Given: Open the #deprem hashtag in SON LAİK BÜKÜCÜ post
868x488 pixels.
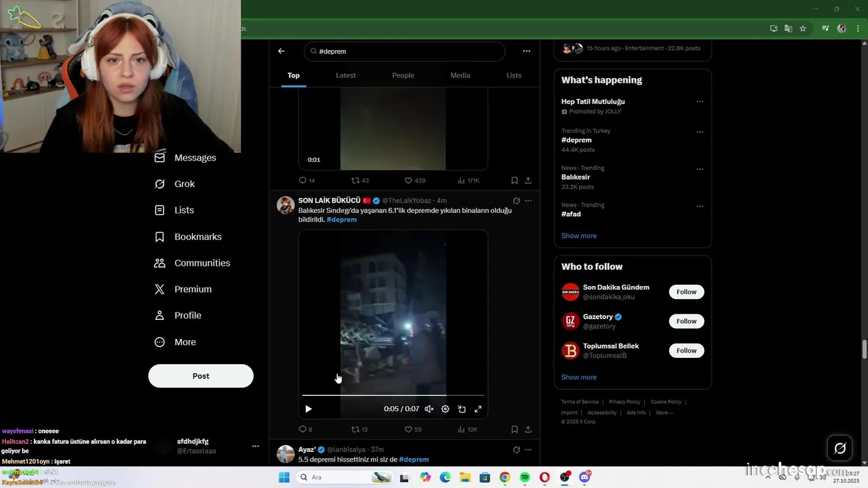Looking at the screenshot, I should (x=342, y=220).
